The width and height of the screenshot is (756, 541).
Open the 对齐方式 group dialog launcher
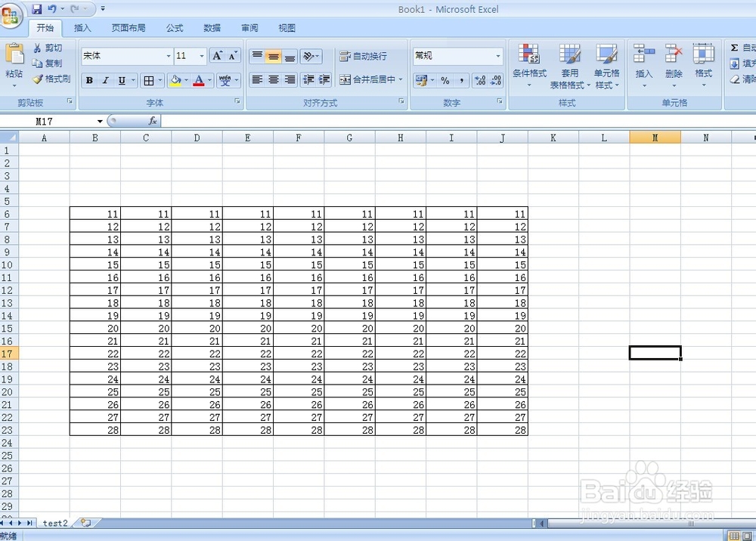(401, 101)
